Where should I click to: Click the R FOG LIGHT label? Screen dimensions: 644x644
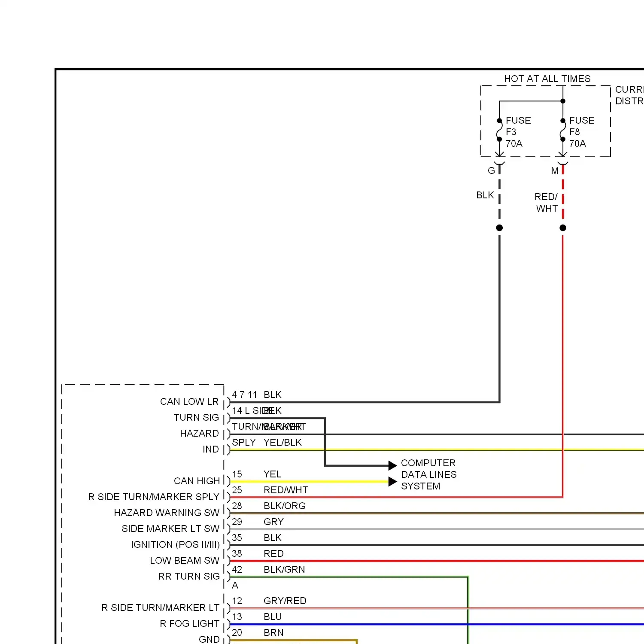click(x=190, y=623)
